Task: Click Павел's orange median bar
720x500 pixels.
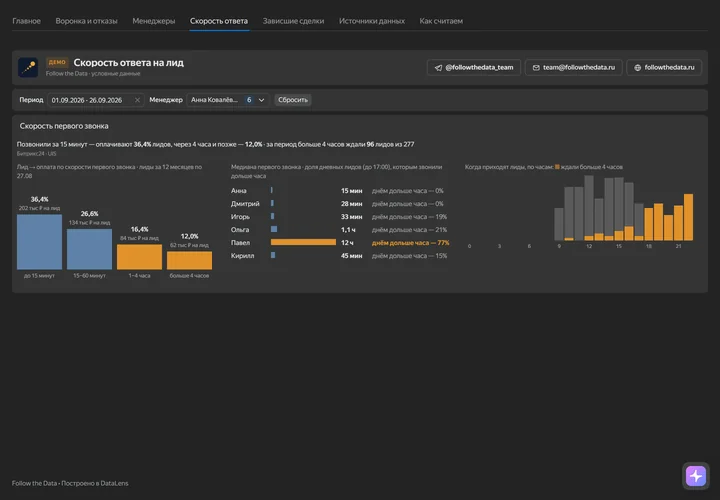Action: coord(303,242)
